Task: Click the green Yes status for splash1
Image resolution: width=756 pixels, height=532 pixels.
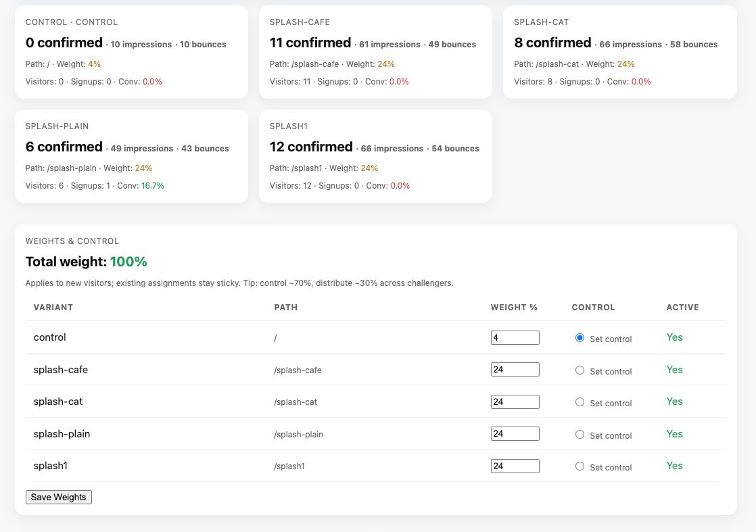Action: tap(674, 466)
